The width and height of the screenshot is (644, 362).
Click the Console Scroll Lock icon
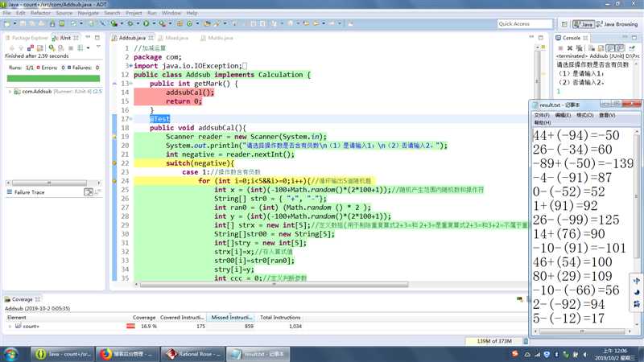click(601, 48)
